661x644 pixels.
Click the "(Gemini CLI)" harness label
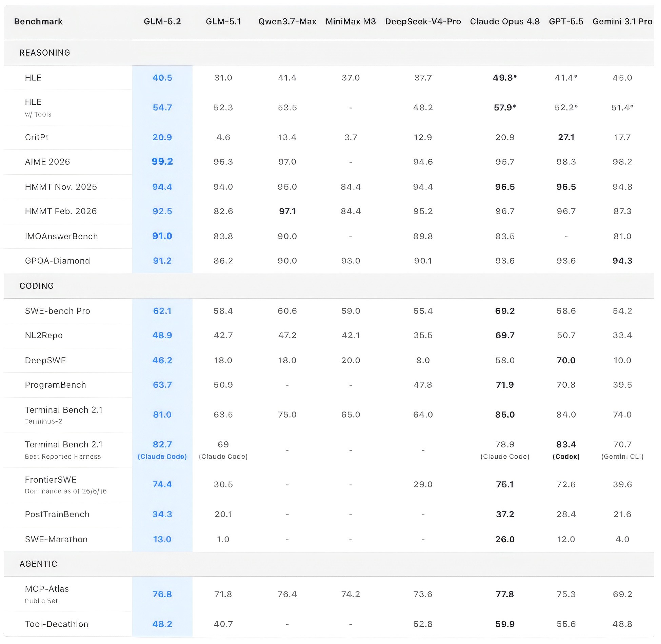tap(622, 457)
